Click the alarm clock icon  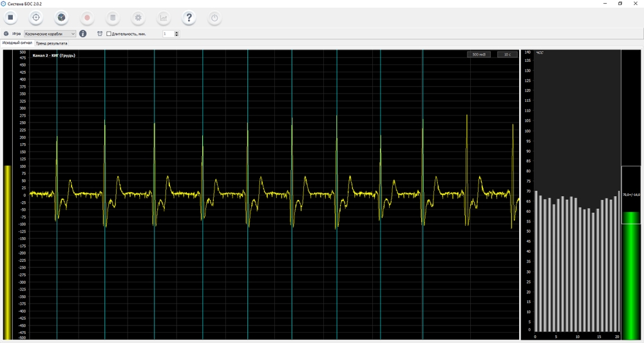pos(100,34)
